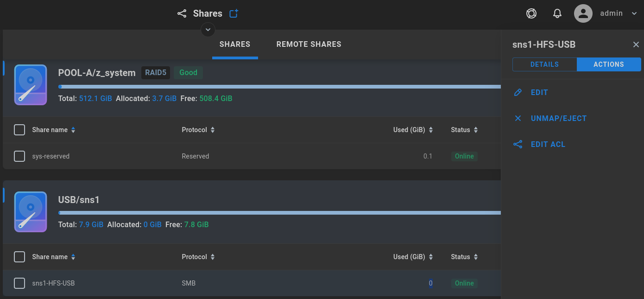Choose the EDIT action
Screen dimensions: 644x299
539,92
